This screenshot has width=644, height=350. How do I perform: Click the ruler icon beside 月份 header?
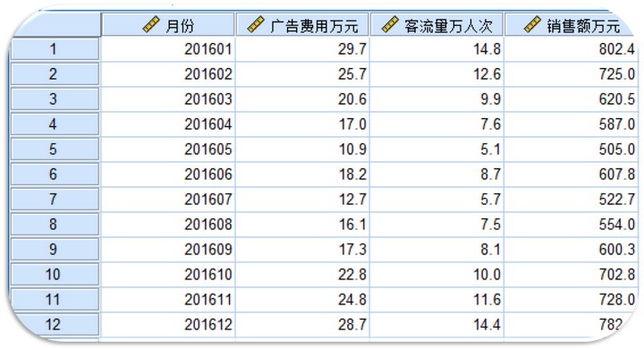point(151,25)
